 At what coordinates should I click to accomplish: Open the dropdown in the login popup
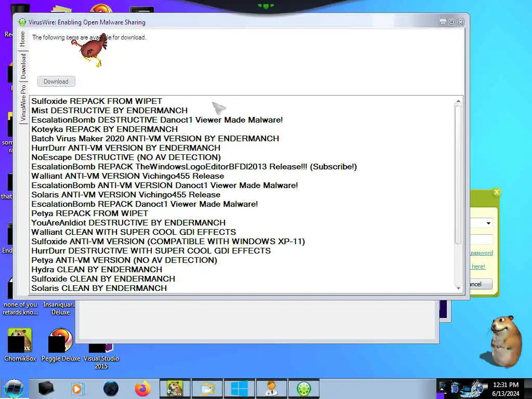[x=488, y=223]
